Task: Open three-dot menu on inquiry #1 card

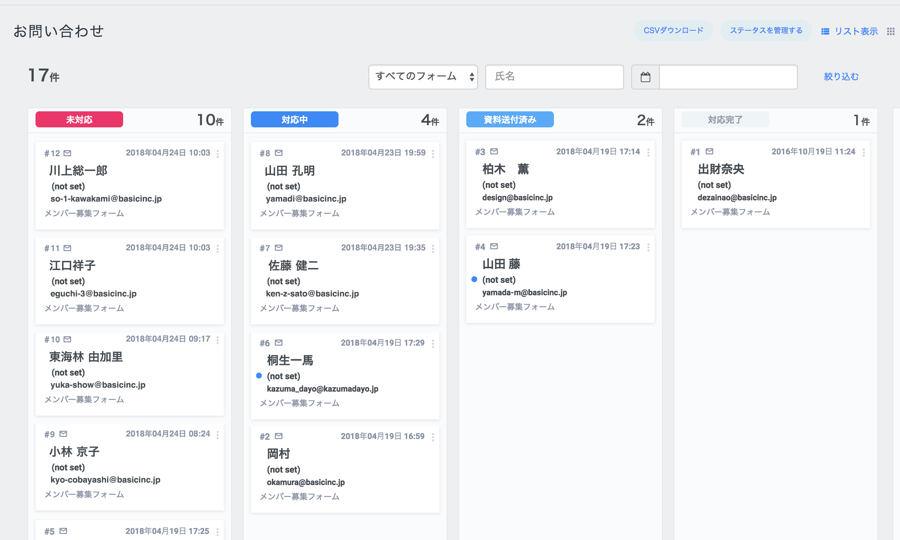Action: click(863, 153)
